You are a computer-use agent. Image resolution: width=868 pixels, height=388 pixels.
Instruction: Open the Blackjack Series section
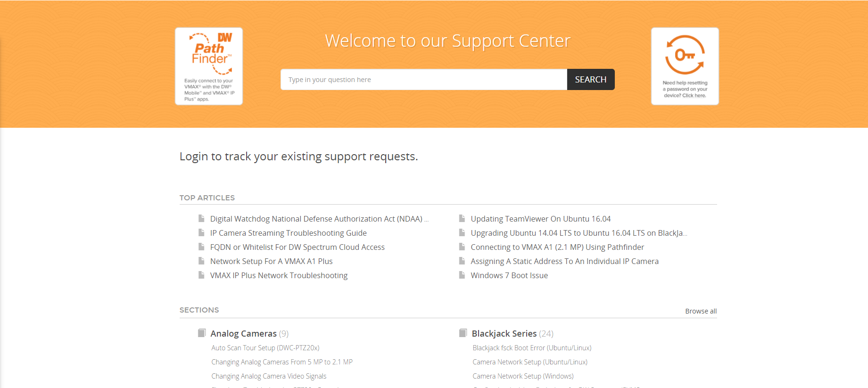coord(504,333)
